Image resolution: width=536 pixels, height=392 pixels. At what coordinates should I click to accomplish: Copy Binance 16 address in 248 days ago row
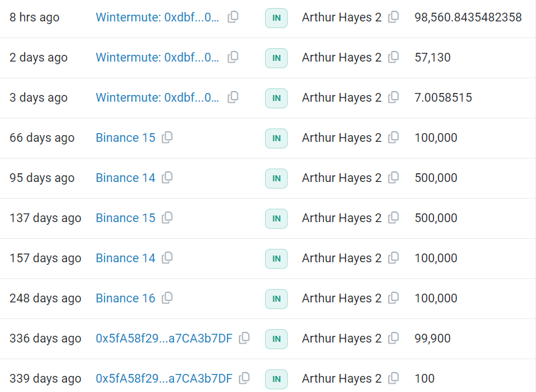167,298
